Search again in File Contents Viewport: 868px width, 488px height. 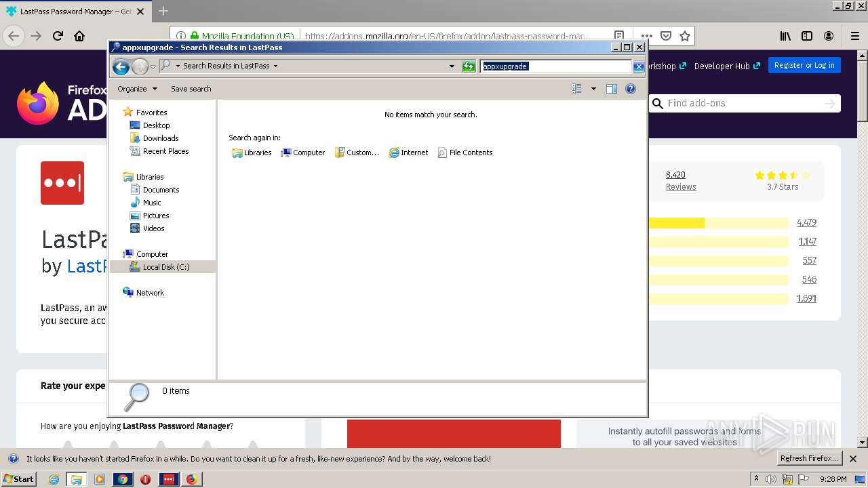(x=465, y=152)
